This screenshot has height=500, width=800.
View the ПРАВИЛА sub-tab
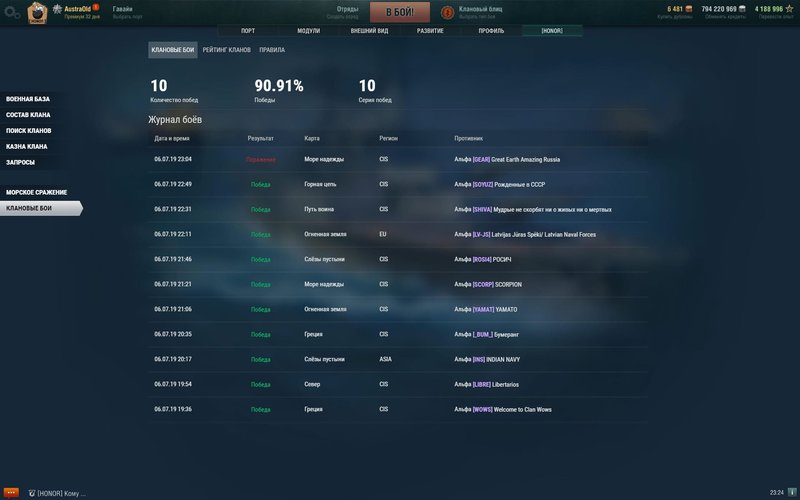[272, 50]
